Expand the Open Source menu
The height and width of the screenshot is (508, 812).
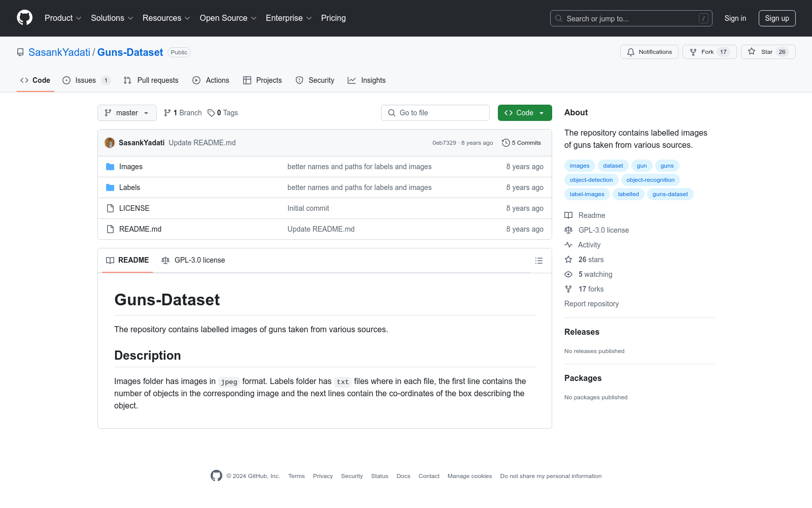pos(228,18)
